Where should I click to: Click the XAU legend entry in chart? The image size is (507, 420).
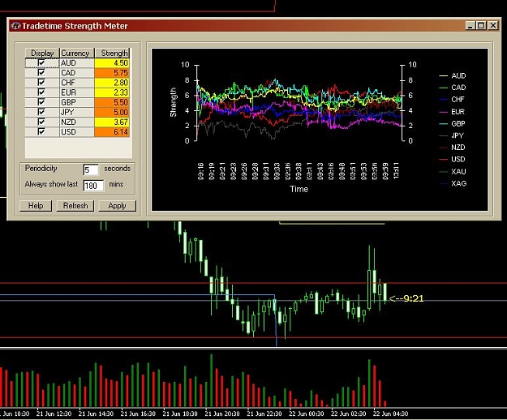pyautogui.click(x=453, y=171)
